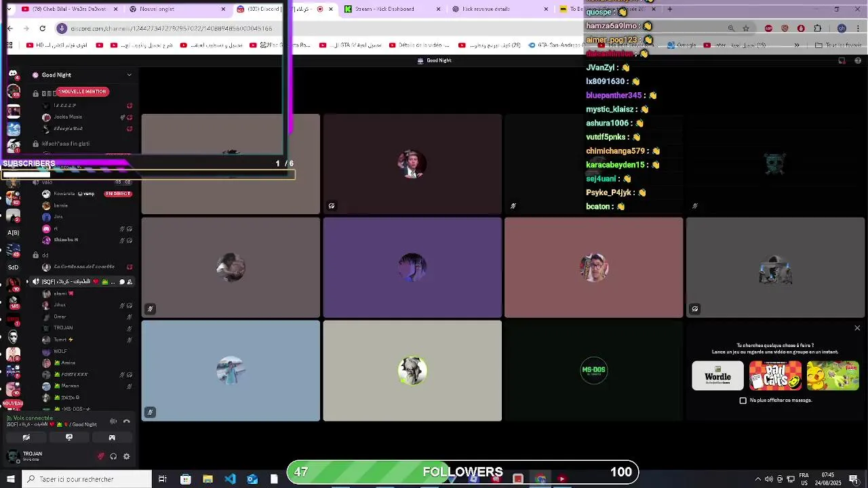Close activity suggestion panel
Image resolution: width=868 pixels, height=488 pixels.
(x=857, y=328)
